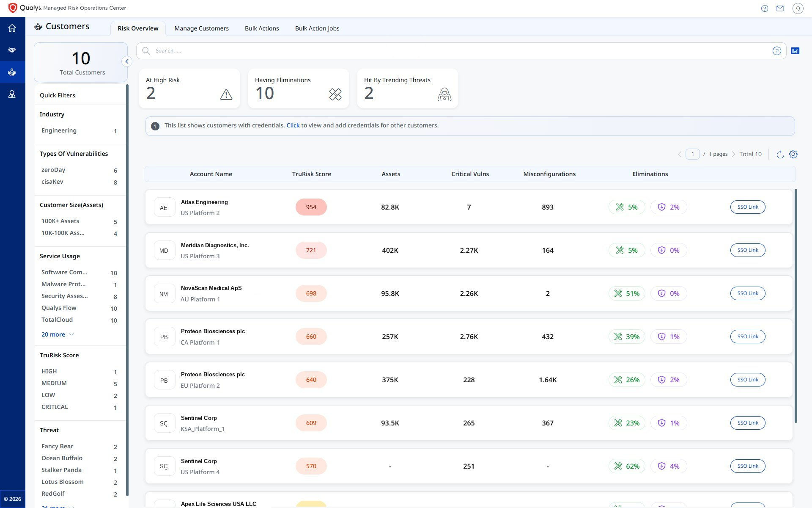
Task: Open the Bulk Action Jobs tab
Action: (x=317, y=28)
